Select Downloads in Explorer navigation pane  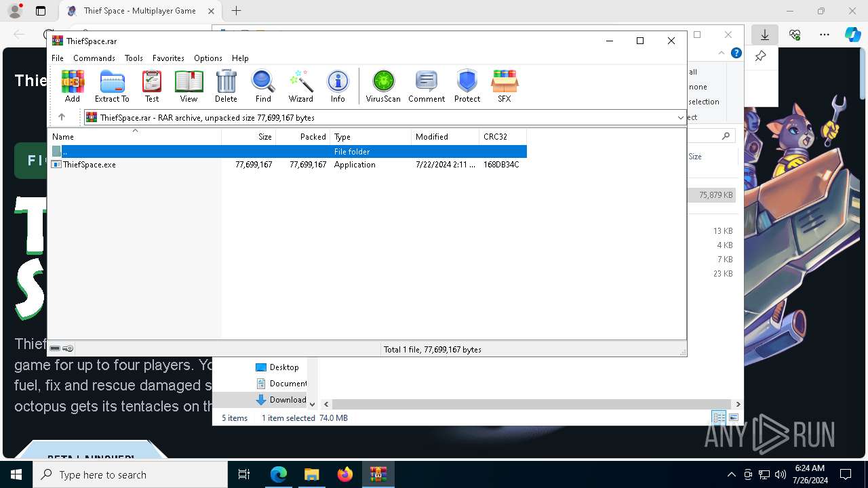[281, 400]
